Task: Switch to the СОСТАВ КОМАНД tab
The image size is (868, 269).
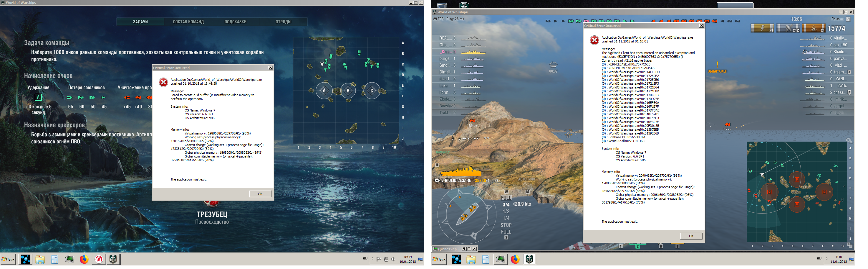Action: coord(188,22)
